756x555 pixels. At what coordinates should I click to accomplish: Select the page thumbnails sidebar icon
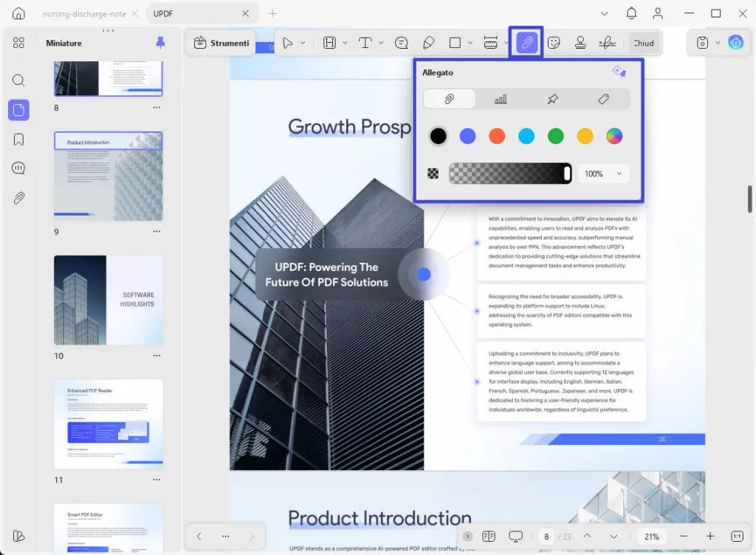click(18, 110)
